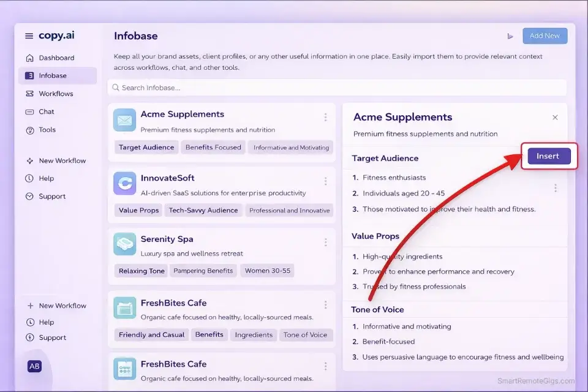588x392 pixels.
Task: Click the Chat sidebar icon
Action: [x=30, y=111]
